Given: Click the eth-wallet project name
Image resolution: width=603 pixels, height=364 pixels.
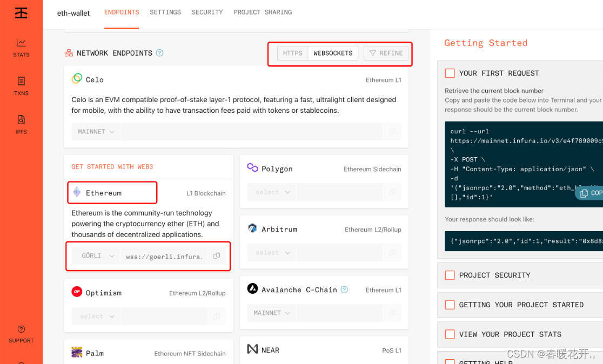Looking at the screenshot, I should pyautogui.click(x=73, y=13).
